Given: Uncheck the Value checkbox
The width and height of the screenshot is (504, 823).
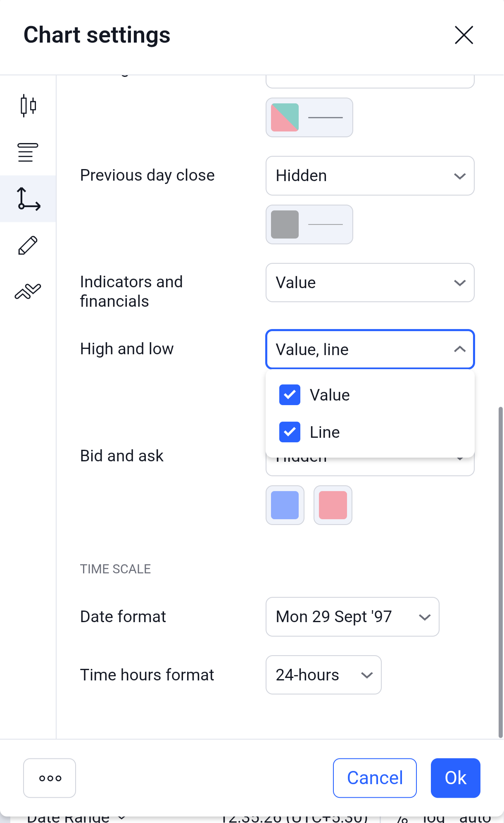Looking at the screenshot, I should coord(290,395).
